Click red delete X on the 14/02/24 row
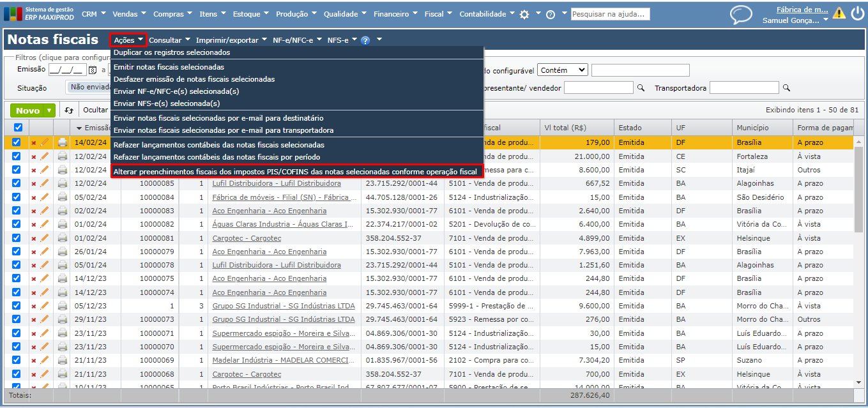Image resolution: width=868 pixels, height=408 pixels. 34,143
